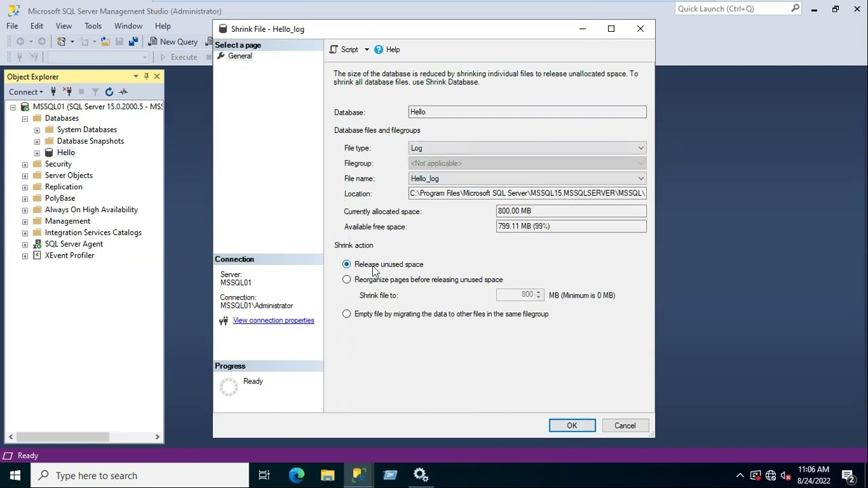Select the Release unused space radio button

[347, 264]
